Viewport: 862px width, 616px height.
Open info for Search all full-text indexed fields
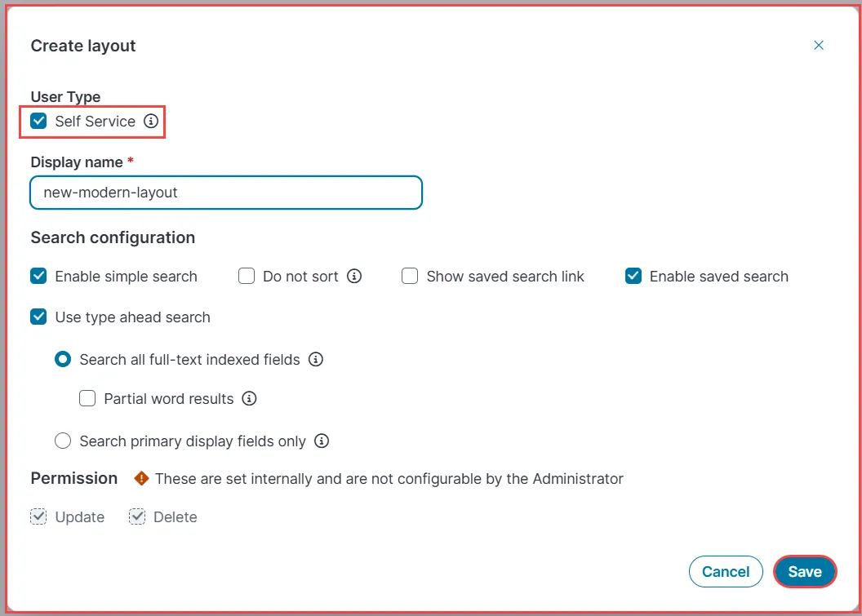click(x=316, y=359)
